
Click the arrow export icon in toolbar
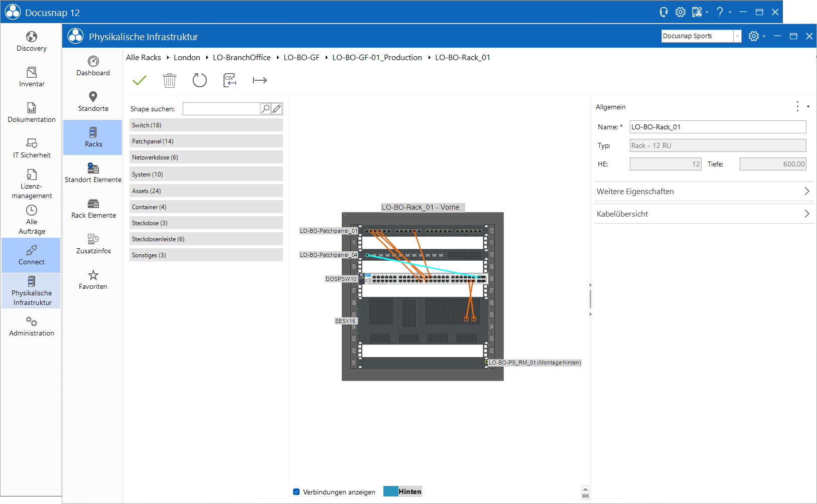(260, 80)
